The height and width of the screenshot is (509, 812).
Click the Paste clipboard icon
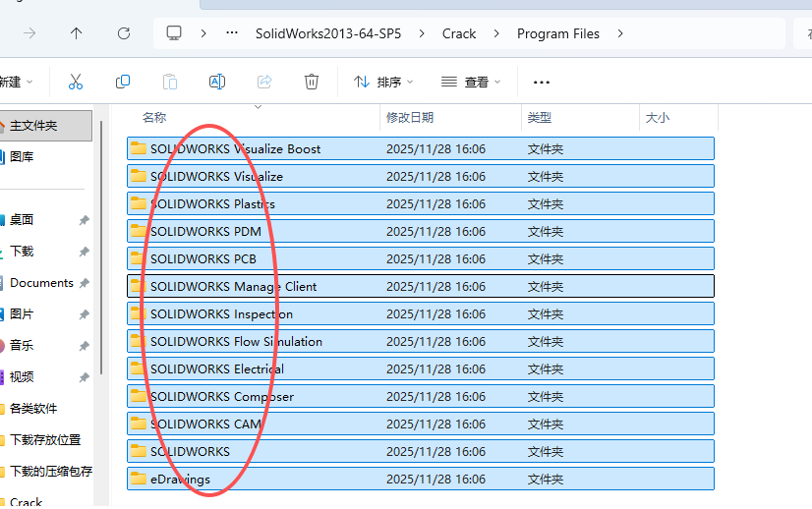pos(170,82)
